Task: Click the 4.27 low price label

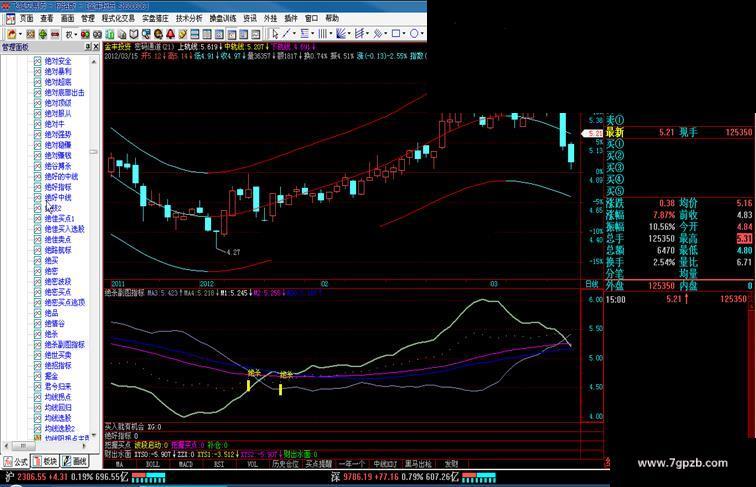Action: click(x=233, y=252)
